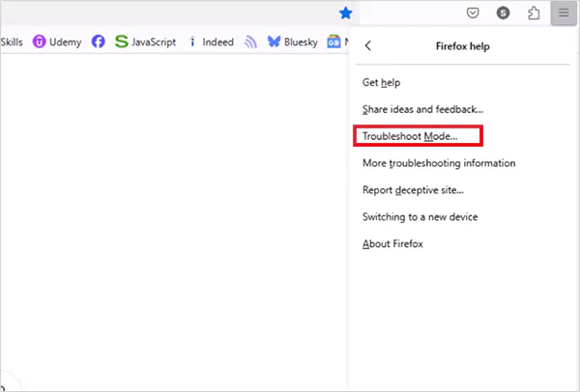
Task: Go back using the Firefox help back arrow
Action: [x=367, y=45]
